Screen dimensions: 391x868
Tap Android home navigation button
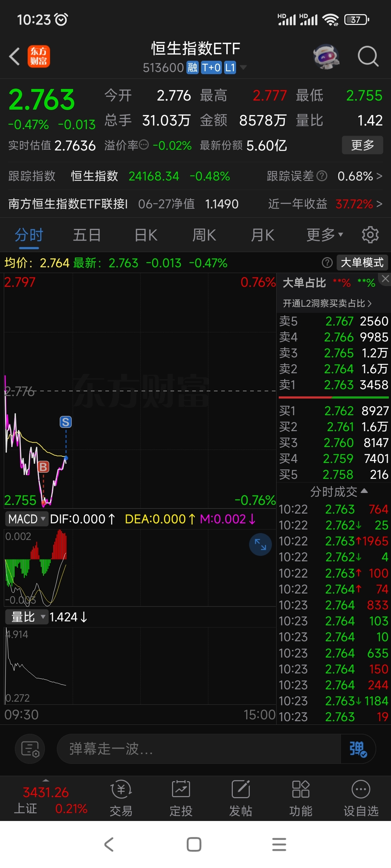point(194,844)
